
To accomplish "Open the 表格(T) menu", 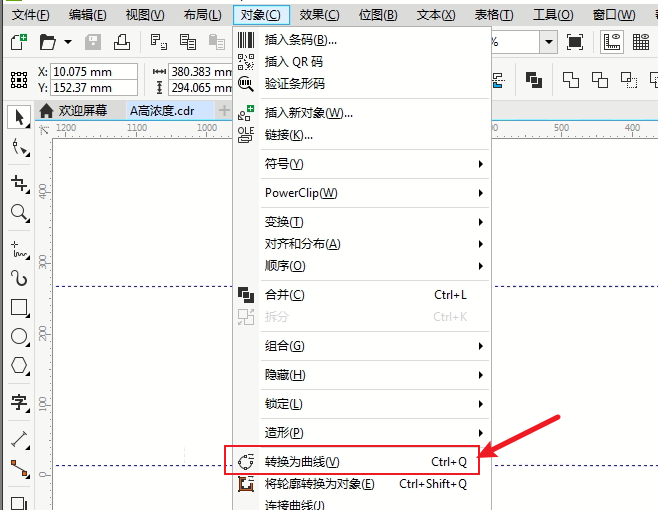I will [x=494, y=15].
